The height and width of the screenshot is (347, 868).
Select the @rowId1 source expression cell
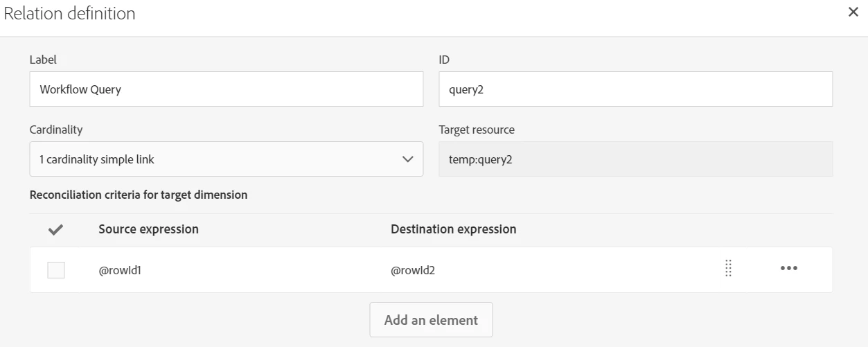(x=120, y=270)
